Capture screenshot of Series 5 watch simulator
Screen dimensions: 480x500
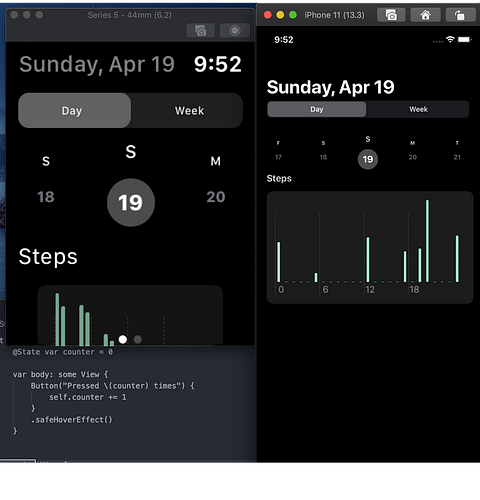[200, 31]
